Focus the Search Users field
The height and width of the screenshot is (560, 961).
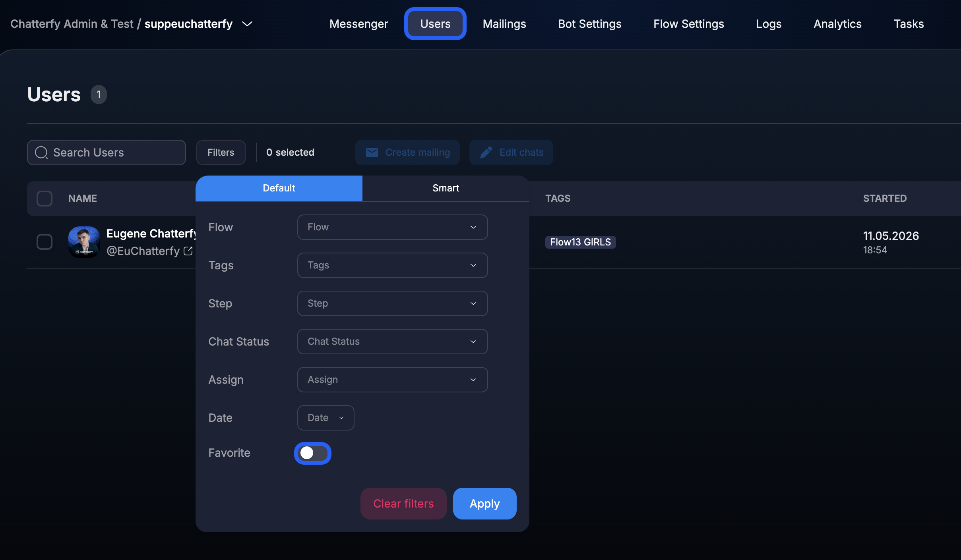[x=107, y=153]
